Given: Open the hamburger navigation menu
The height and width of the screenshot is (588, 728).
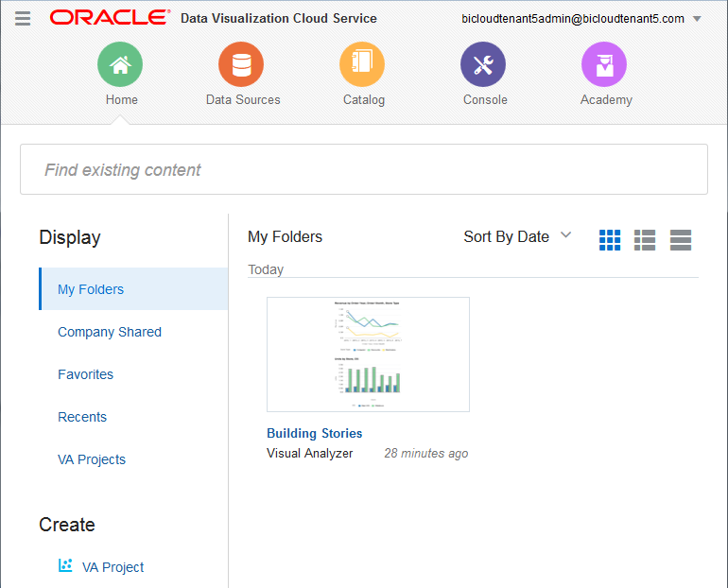Looking at the screenshot, I should 23,19.
